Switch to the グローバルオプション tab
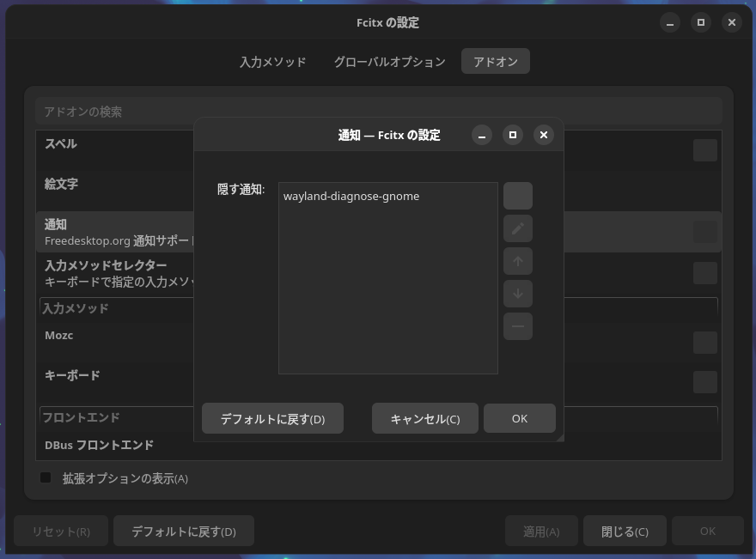This screenshot has width=756, height=559. point(389,62)
